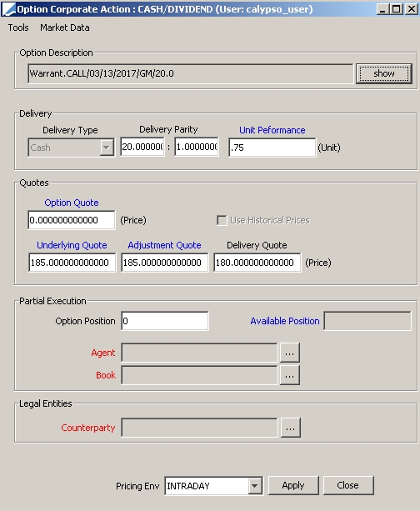Click the Option Position input field
Viewport: 420px width, 511px height.
164,321
